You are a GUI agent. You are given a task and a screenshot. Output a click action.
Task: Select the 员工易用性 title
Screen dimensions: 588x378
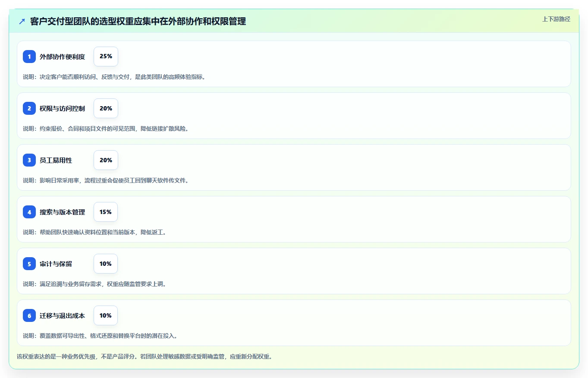click(56, 160)
